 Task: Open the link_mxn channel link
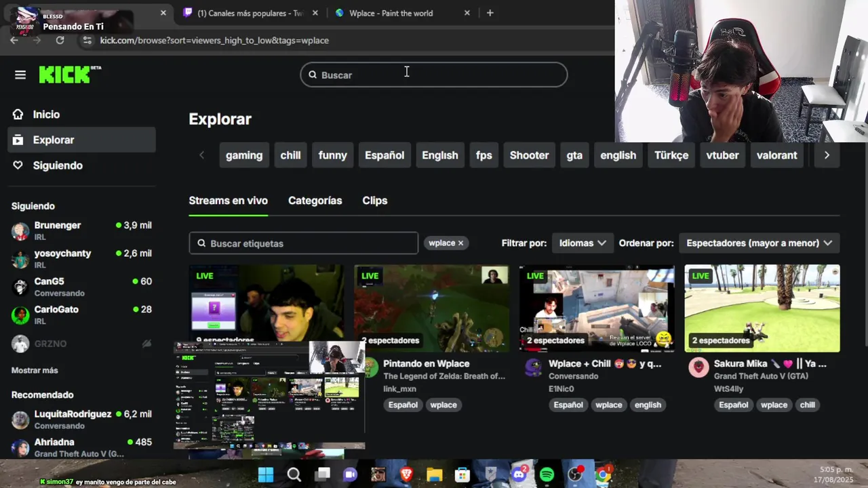pyautogui.click(x=400, y=389)
